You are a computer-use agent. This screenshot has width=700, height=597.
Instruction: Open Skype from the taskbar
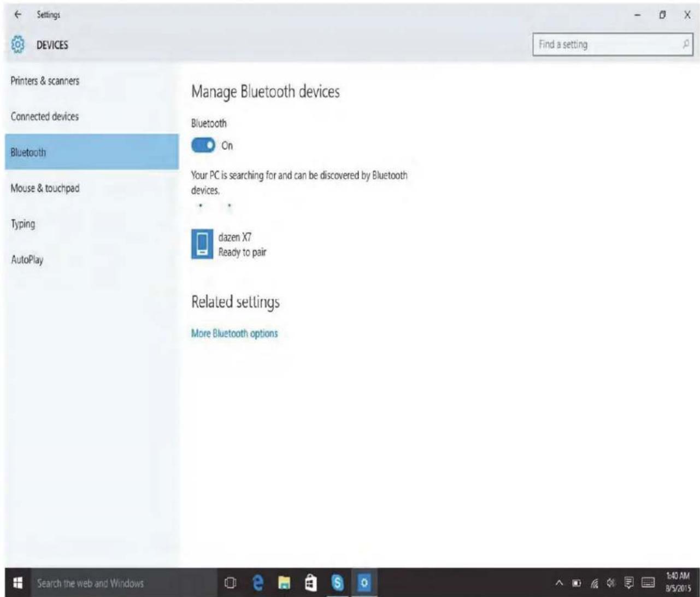click(x=339, y=583)
